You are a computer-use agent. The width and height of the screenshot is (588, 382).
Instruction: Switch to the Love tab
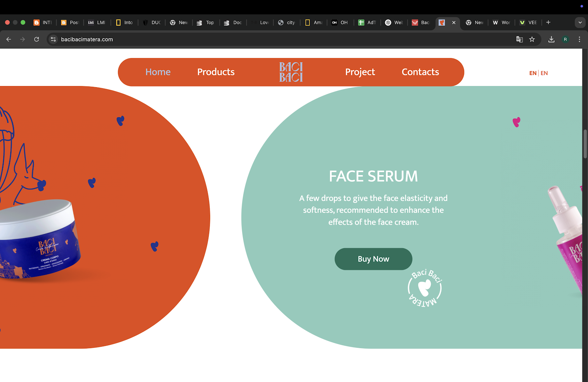260,22
